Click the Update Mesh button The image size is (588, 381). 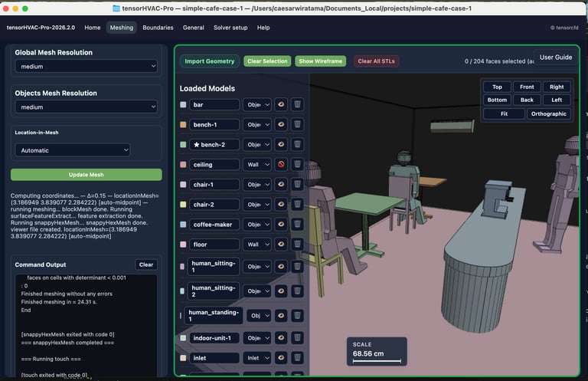pos(87,175)
